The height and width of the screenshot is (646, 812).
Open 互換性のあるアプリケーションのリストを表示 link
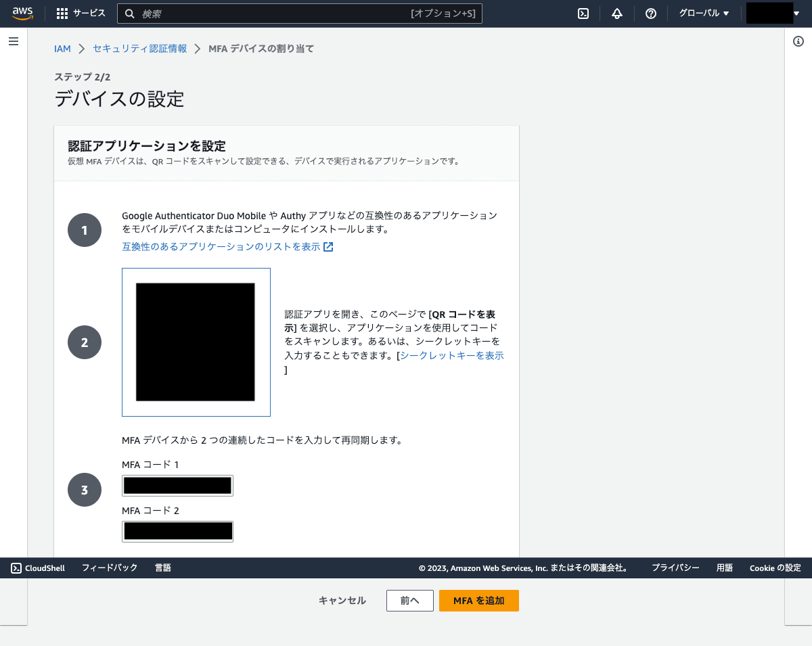click(227, 247)
